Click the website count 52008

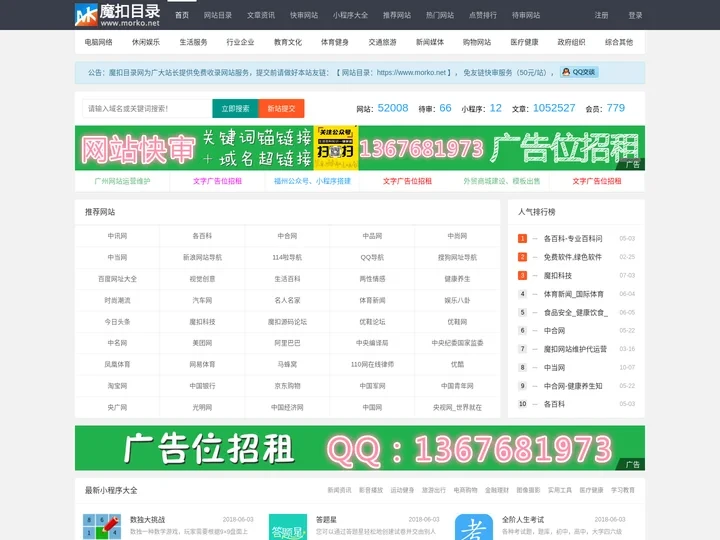tap(393, 108)
